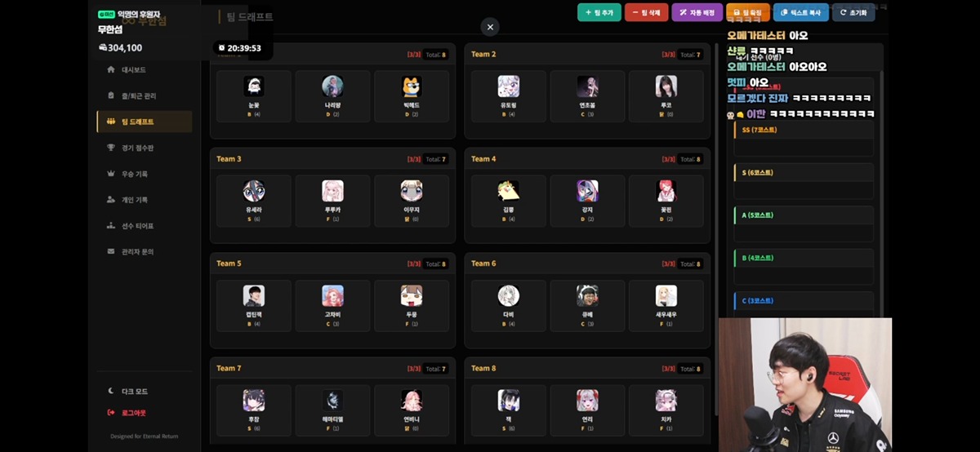Close the overlay with the X button
Screen dimensions: 980x452
tap(490, 27)
